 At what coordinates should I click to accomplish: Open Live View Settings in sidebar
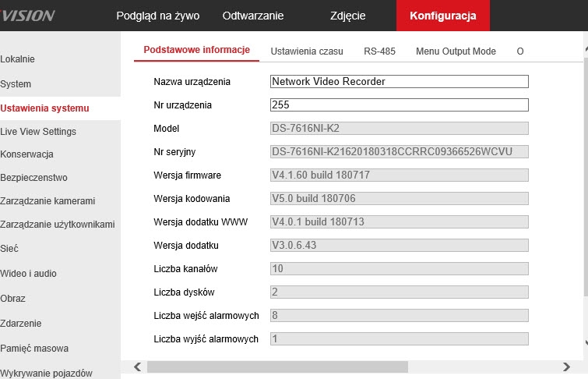coord(38,132)
